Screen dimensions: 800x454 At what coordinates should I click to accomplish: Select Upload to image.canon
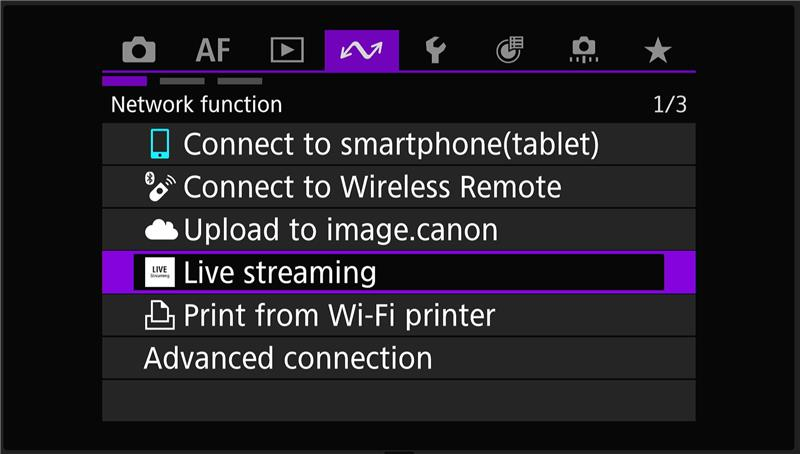[399, 230]
